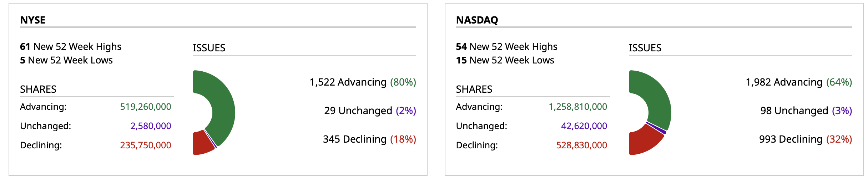868x184 pixels.
Task: Click NASDAQ 15 New 52 Week Lows
Action: 505,60
